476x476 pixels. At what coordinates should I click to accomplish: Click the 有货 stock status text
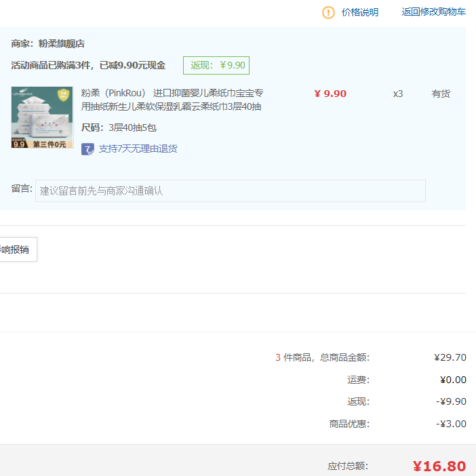click(441, 94)
